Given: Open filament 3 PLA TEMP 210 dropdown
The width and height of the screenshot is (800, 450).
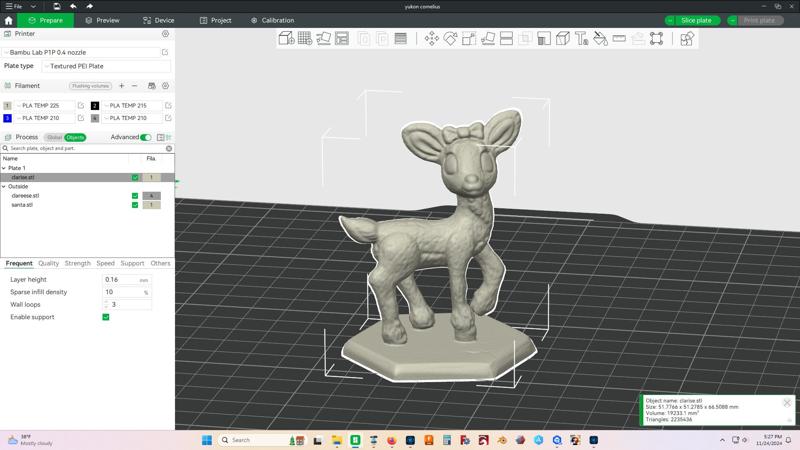Looking at the screenshot, I should [x=44, y=118].
